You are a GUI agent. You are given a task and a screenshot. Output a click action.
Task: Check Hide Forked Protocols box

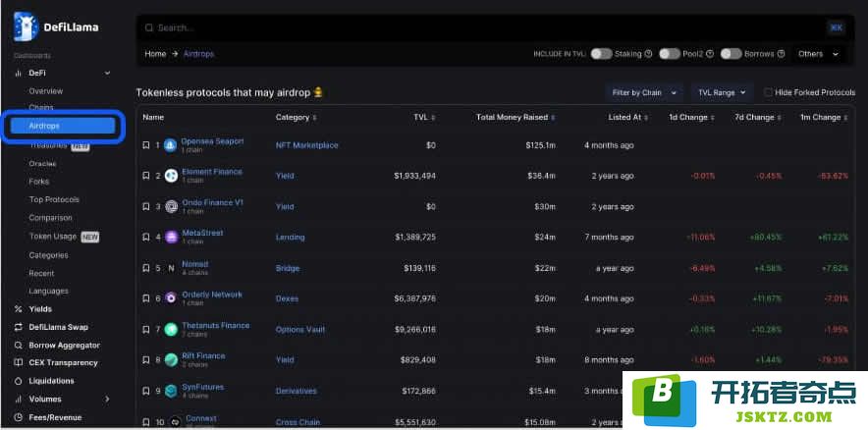point(768,92)
